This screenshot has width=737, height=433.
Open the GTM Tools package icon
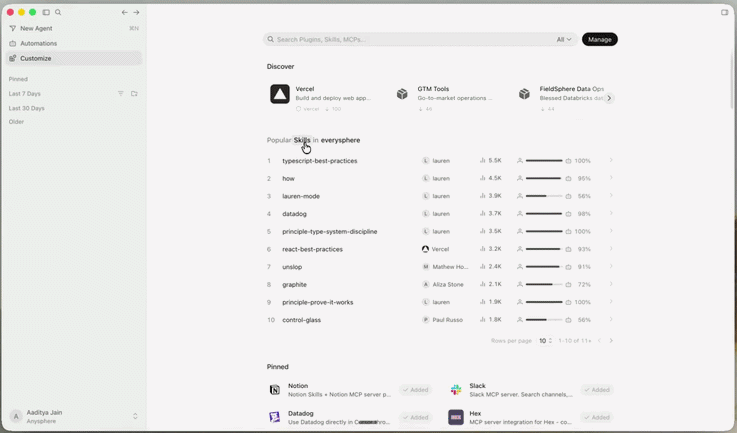point(402,94)
